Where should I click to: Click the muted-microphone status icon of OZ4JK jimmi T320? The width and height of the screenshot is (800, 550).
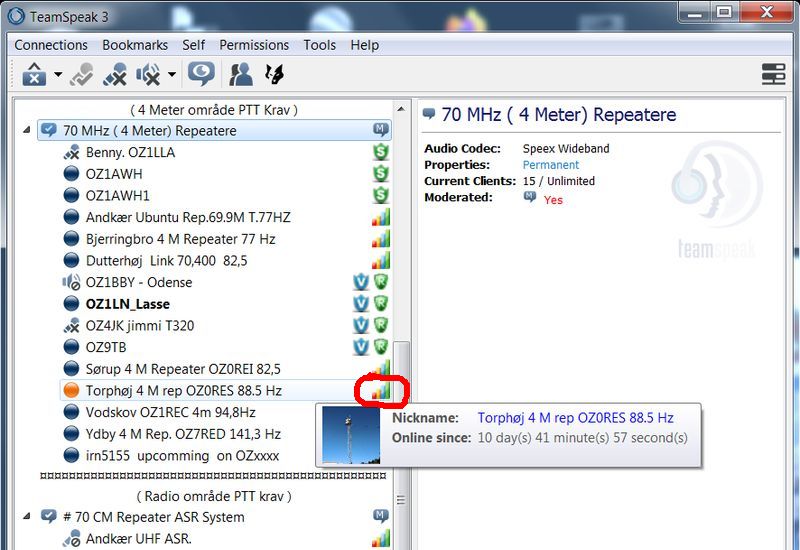71,325
